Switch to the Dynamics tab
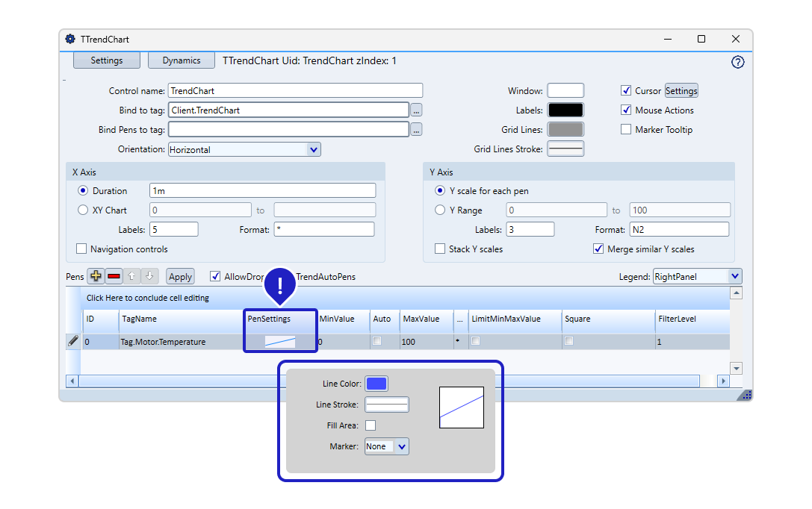Viewport: 812px width, 509px height. pos(181,60)
